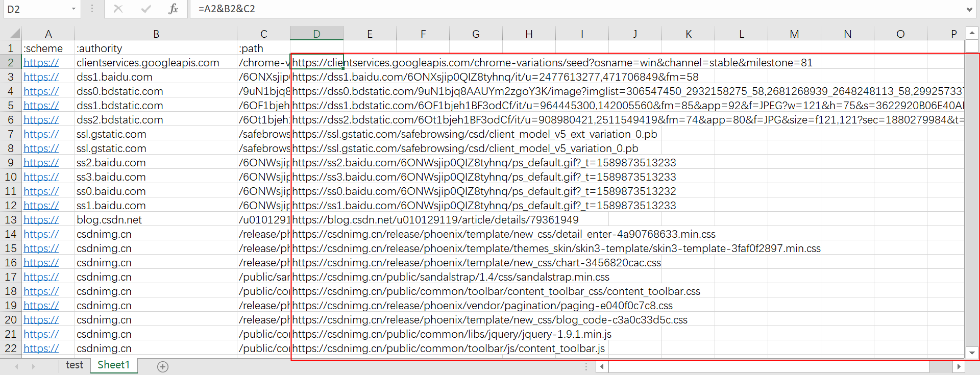The image size is (980, 375).
Task: Click the Enter checkmark formula bar icon
Action: click(146, 9)
